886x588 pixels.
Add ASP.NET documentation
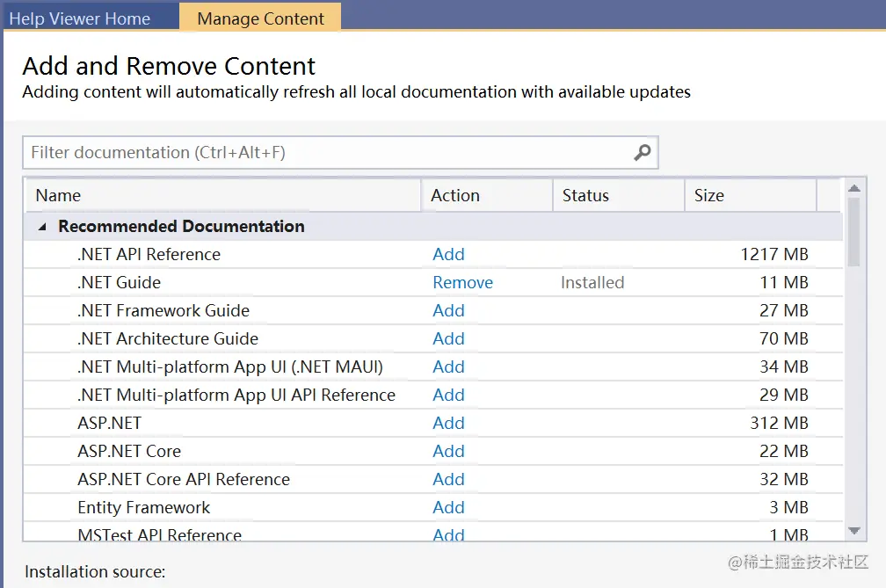tap(448, 424)
